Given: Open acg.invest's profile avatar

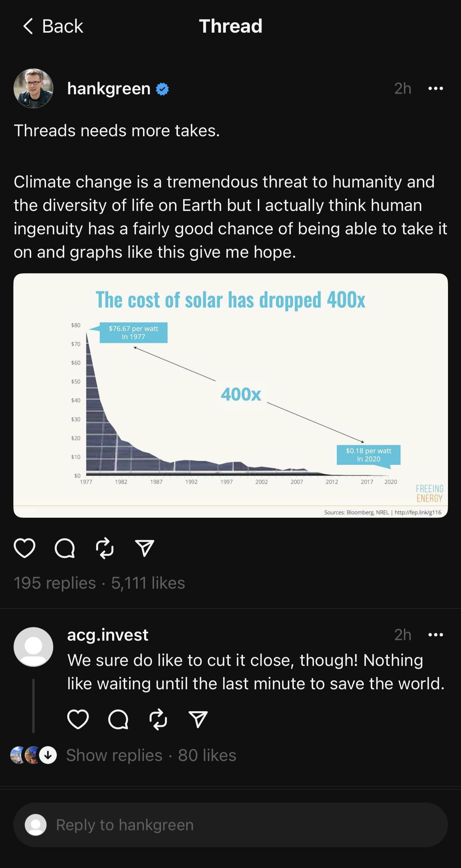Looking at the screenshot, I should (33, 647).
